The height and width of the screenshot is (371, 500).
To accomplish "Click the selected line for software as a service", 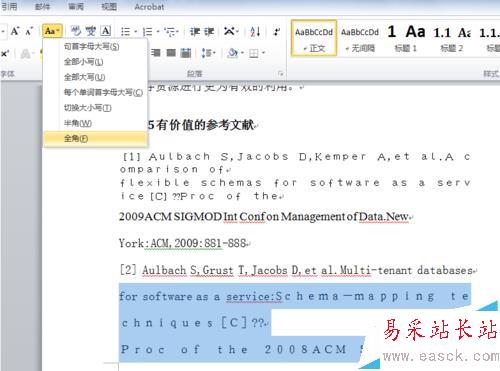I will pos(295,296).
